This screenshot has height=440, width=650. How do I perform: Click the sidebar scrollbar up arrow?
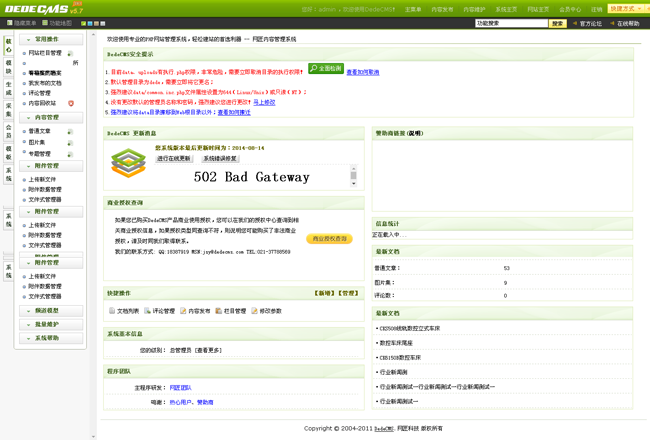pyautogui.click(x=93, y=35)
